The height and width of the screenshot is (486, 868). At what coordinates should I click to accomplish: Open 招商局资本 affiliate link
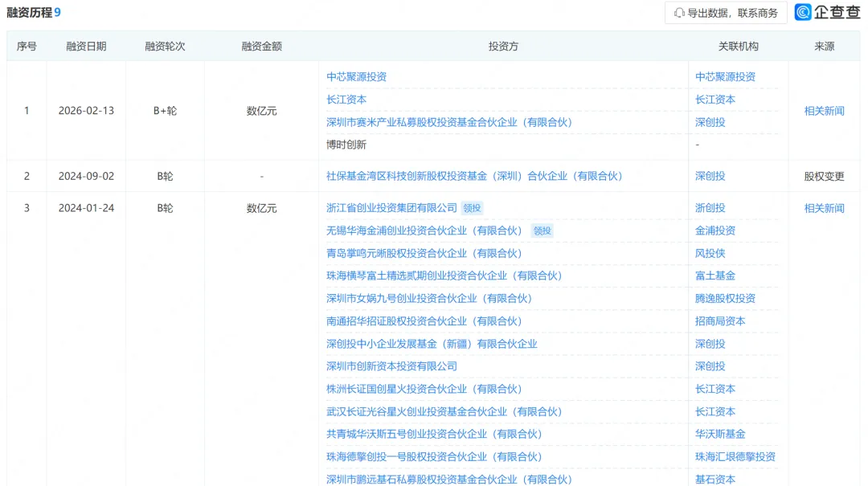pyautogui.click(x=720, y=321)
